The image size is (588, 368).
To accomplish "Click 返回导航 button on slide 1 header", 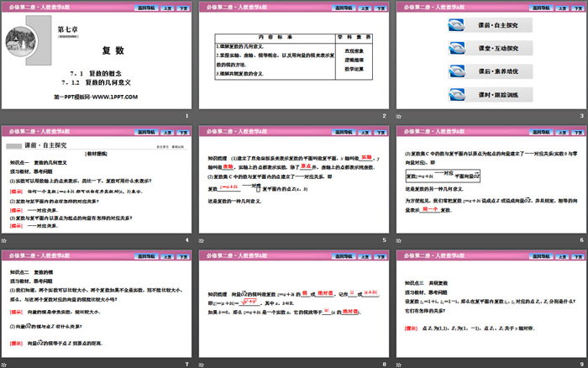I will tap(146, 8).
